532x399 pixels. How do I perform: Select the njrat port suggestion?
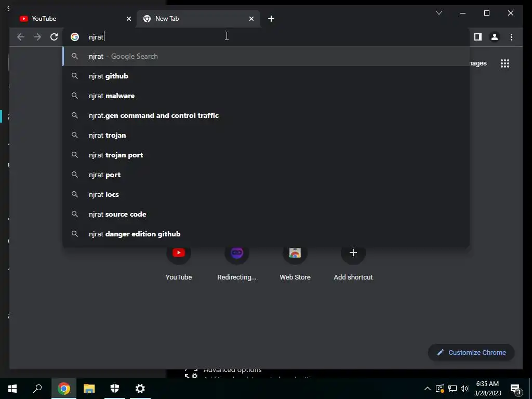267,175
